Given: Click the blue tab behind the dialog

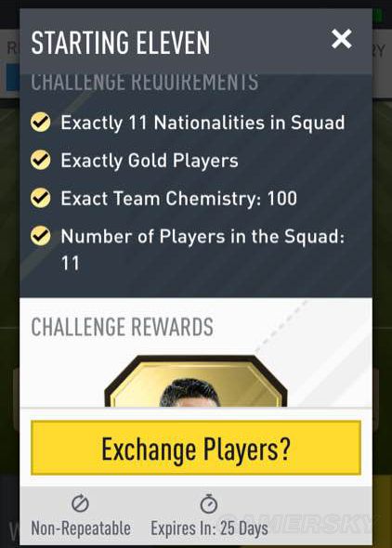Looking at the screenshot, I should click(x=13, y=77).
